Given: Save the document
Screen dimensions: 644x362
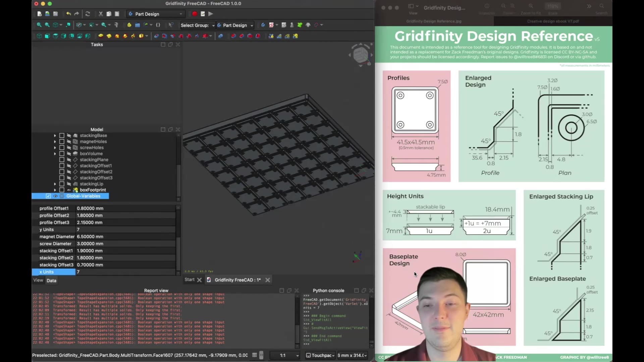Looking at the screenshot, I should click(55, 14).
